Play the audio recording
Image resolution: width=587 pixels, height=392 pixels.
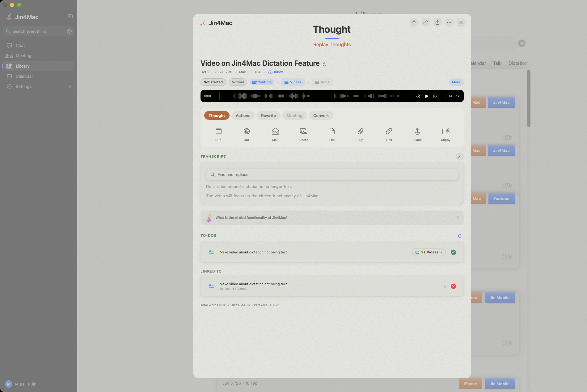click(427, 96)
